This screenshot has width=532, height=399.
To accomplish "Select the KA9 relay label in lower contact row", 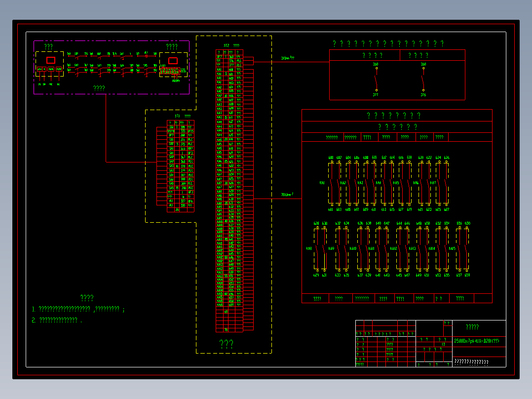I will [x=331, y=248].
